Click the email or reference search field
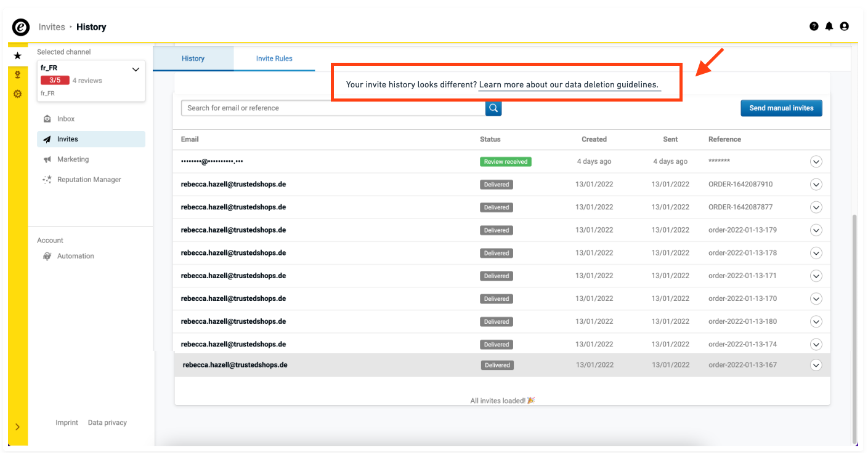868x453 pixels. [x=333, y=108]
